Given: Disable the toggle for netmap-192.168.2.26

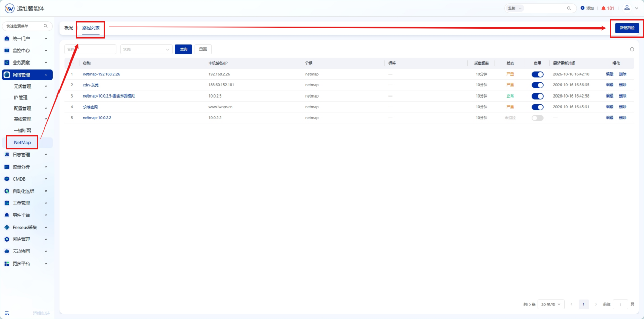Looking at the screenshot, I should [537, 74].
